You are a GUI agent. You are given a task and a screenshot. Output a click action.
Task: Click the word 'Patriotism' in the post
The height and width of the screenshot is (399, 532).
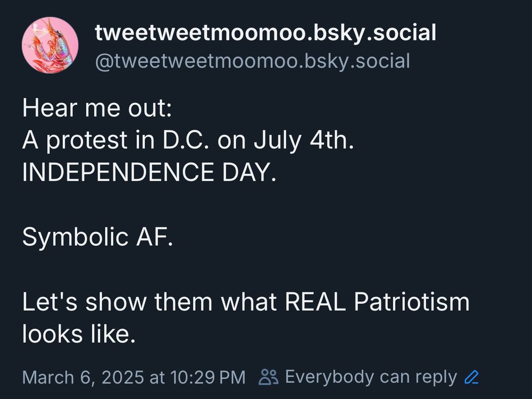click(412, 302)
